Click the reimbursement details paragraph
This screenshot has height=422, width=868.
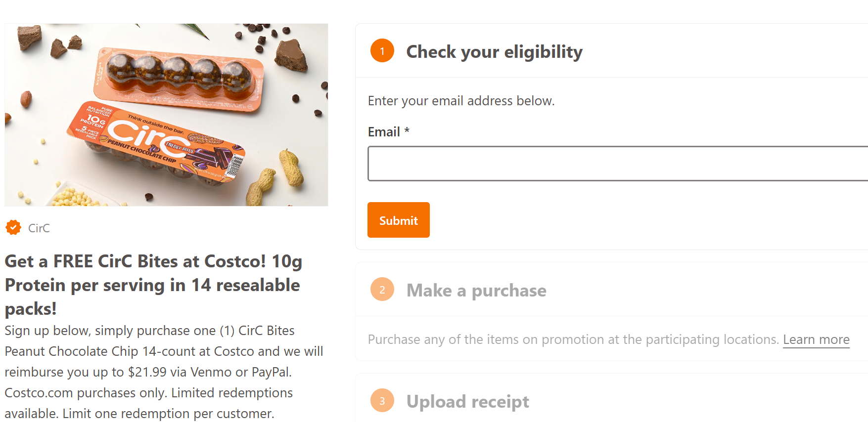(x=163, y=372)
